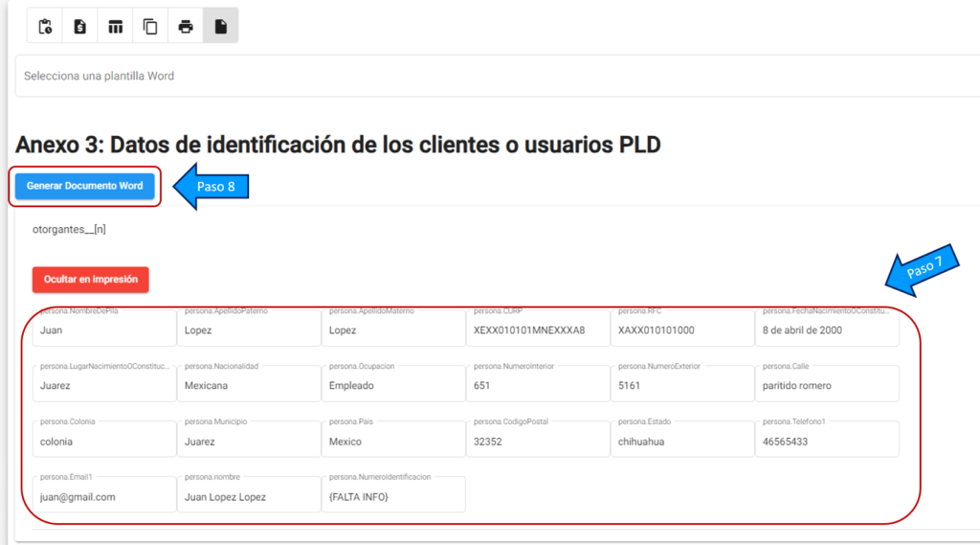Click the persona.Colonia field
The height and width of the screenshot is (545, 980).
coord(104,439)
